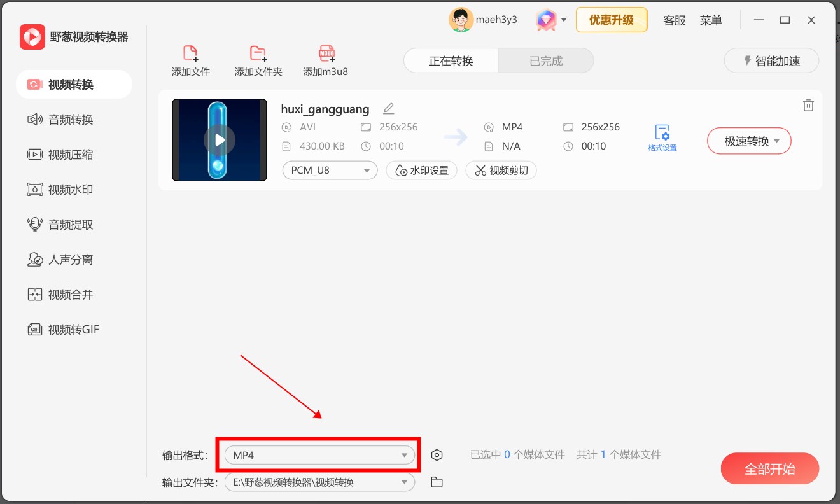Click the hexagon settings icon beside 输出格式
The image size is (840, 504).
click(x=437, y=455)
